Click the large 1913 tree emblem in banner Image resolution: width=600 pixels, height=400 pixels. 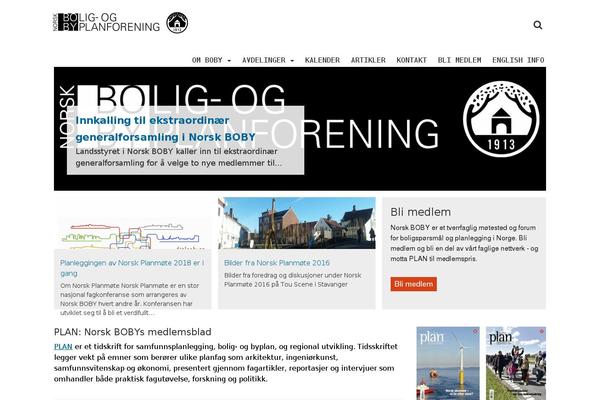point(501,119)
